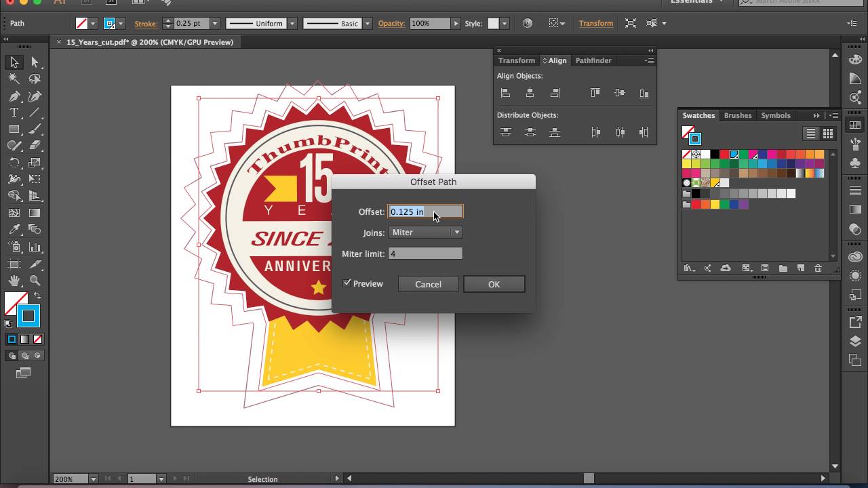Screen dimensions: 868x488
Task: Delete swatch using trash icon
Action: pyautogui.click(x=818, y=268)
